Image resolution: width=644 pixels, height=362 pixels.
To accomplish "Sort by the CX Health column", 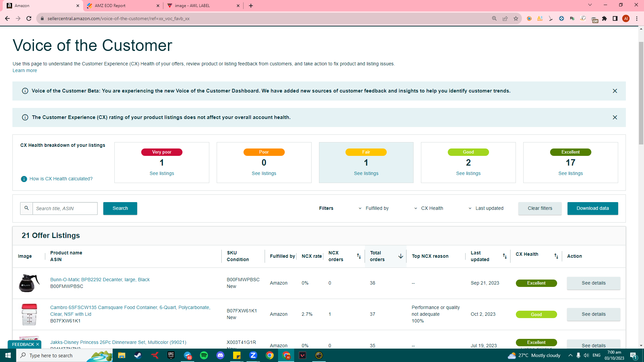I will tap(556, 256).
